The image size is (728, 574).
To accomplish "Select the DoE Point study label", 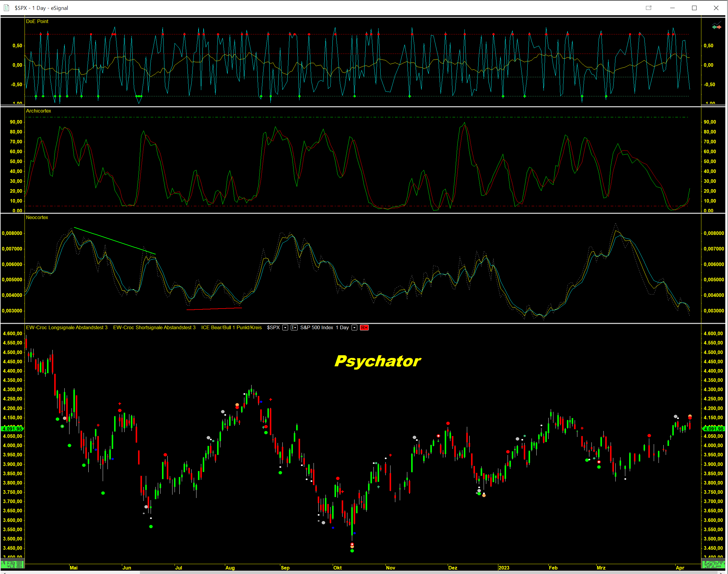I will [37, 21].
